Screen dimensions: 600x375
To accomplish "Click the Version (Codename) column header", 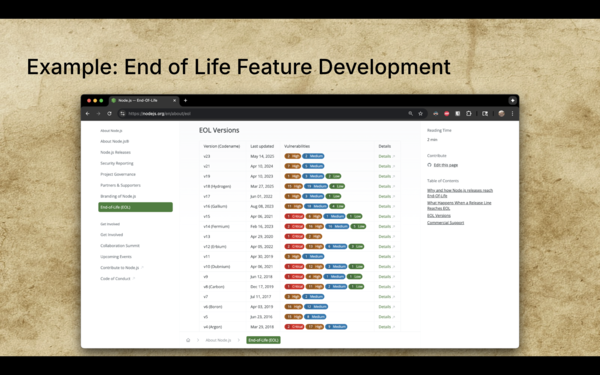I will (222, 146).
